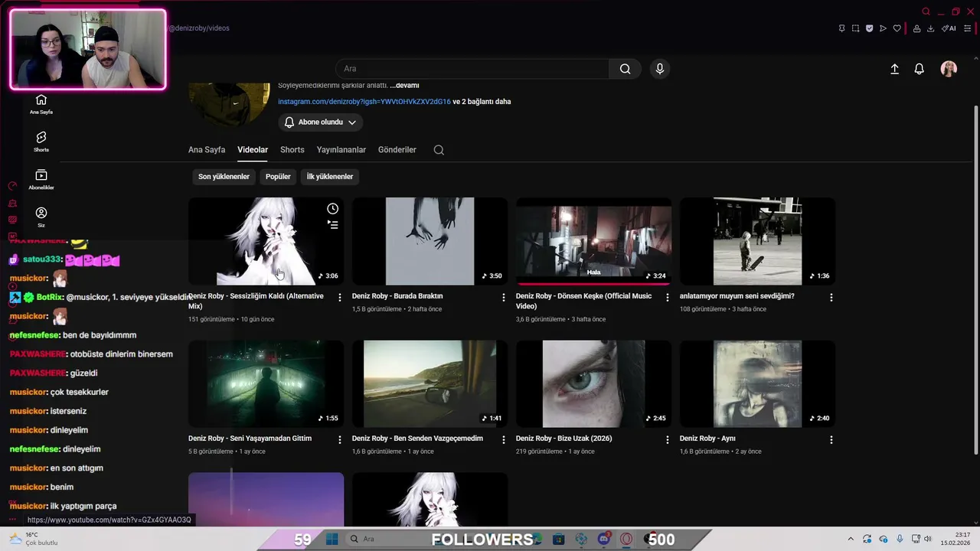Open the Yayınlananlar tab
This screenshot has height=551, width=980.
point(341,150)
